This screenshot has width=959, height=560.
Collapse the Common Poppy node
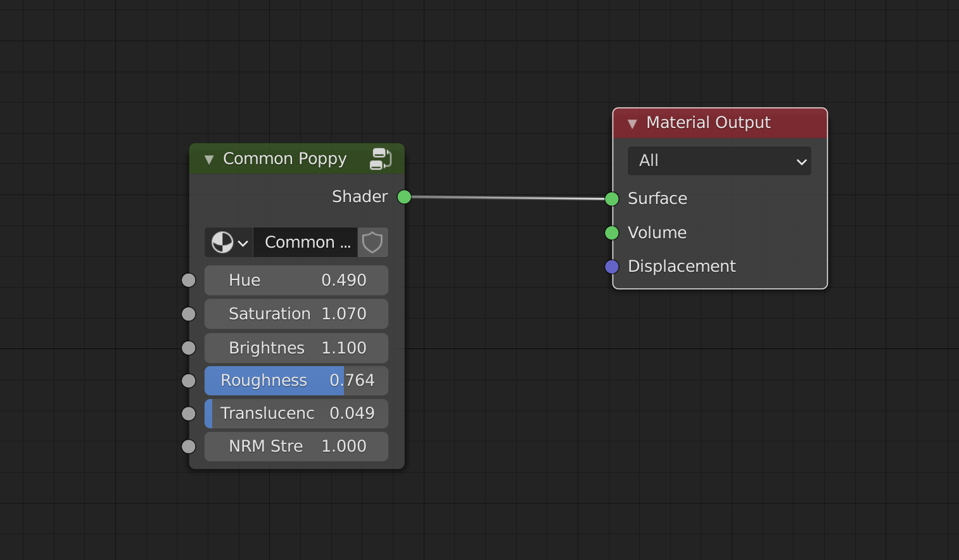[x=209, y=160]
